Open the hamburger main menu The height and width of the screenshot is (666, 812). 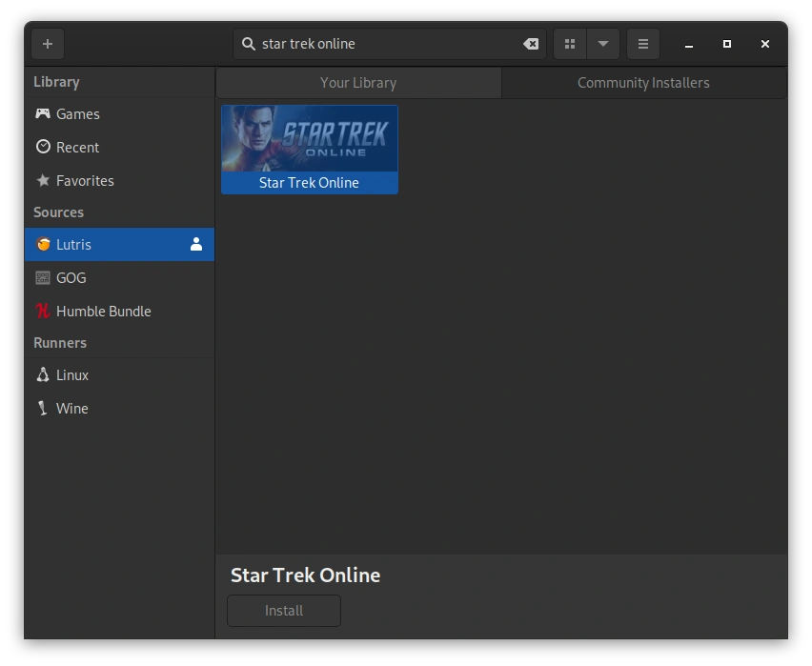click(x=643, y=44)
